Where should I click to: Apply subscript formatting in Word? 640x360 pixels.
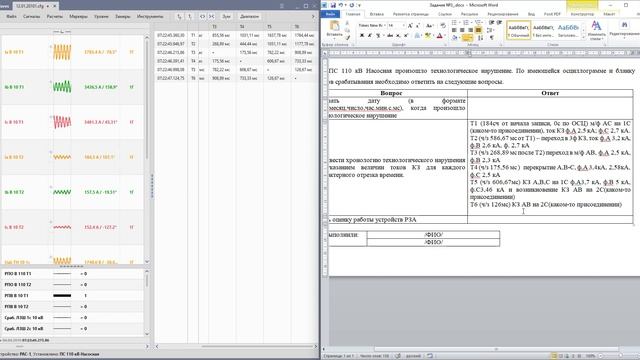click(x=398, y=36)
